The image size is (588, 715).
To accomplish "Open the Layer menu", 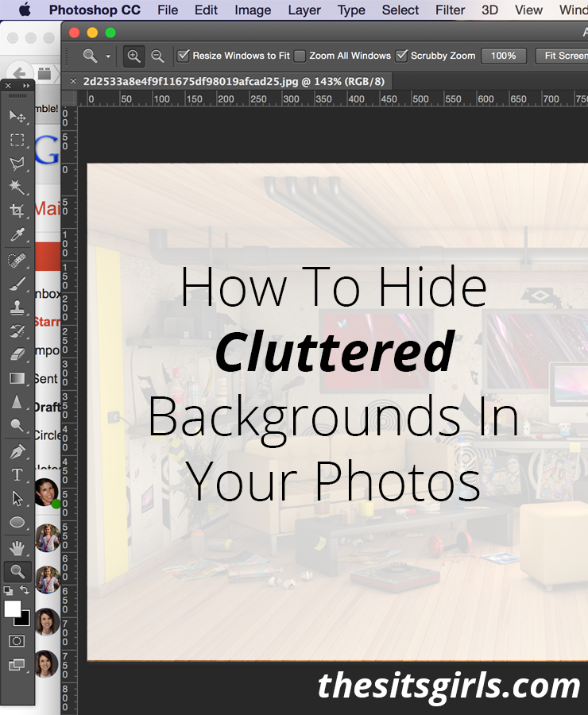I will (x=304, y=10).
